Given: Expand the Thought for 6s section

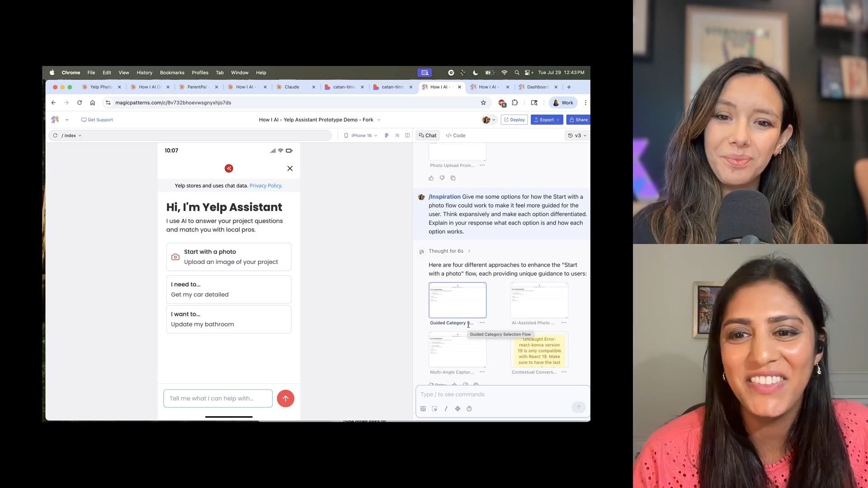Looking at the screenshot, I should [x=450, y=251].
